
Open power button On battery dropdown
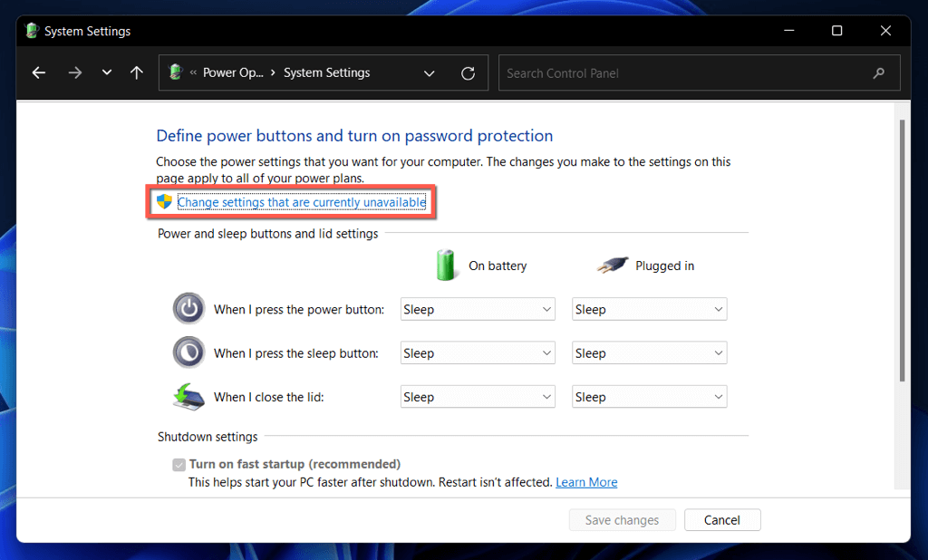point(478,309)
